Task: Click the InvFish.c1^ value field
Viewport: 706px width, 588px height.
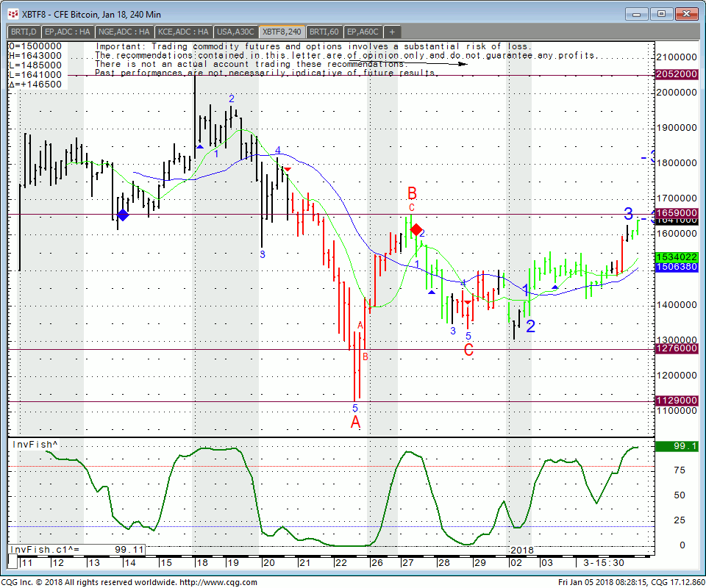Action: pyautogui.click(x=76, y=549)
